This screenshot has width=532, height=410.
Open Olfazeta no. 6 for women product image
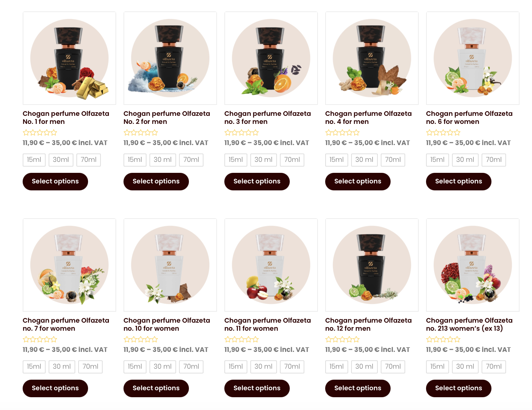tap(473, 58)
